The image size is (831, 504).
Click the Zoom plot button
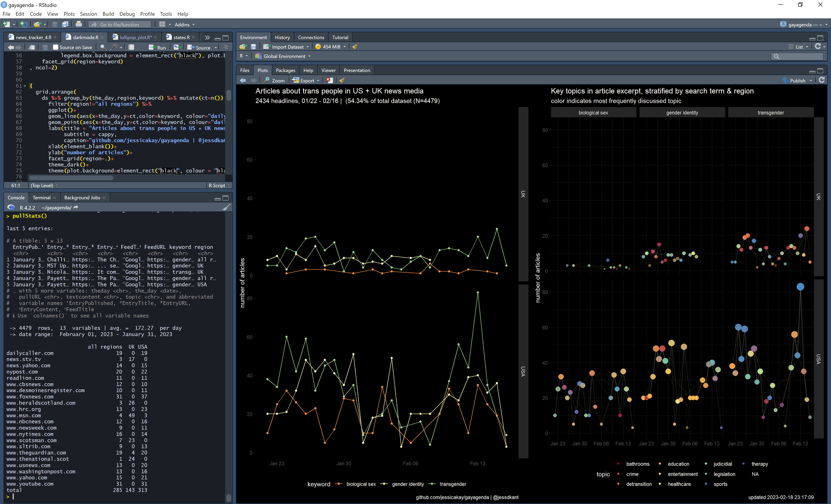(x=274, y=80)
